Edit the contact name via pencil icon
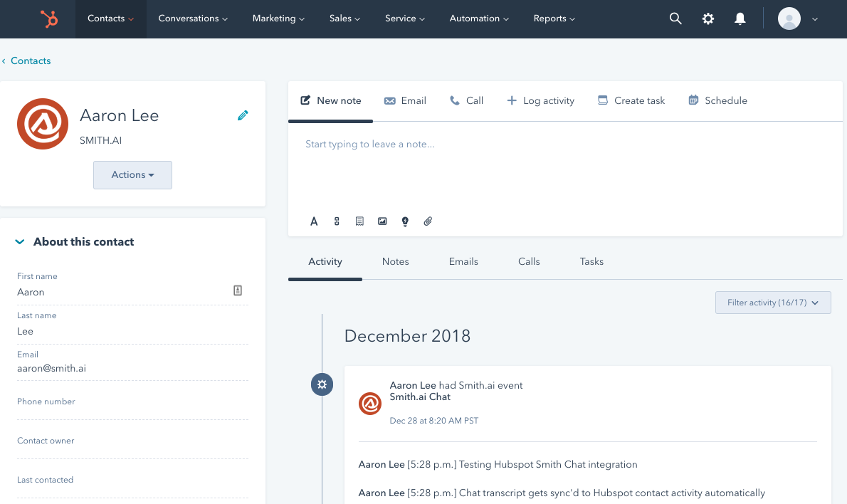 point(243,115)
